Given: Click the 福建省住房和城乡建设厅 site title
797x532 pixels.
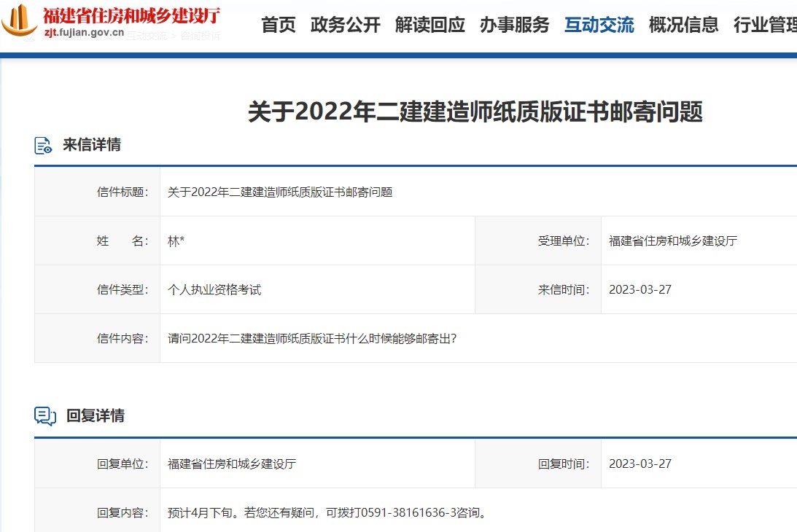Looking at the screenshot, I should pyautogui.click(x=131, y=15).
